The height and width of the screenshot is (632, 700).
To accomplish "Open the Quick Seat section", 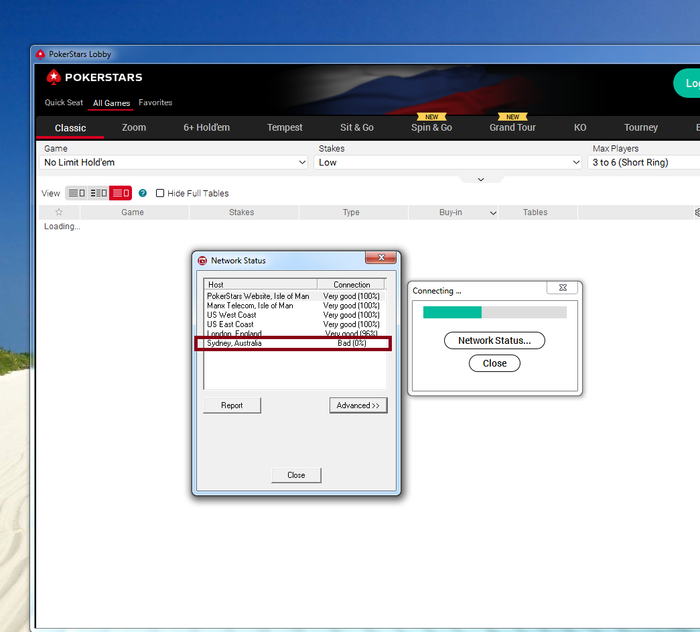I will (x=64, y=103).
